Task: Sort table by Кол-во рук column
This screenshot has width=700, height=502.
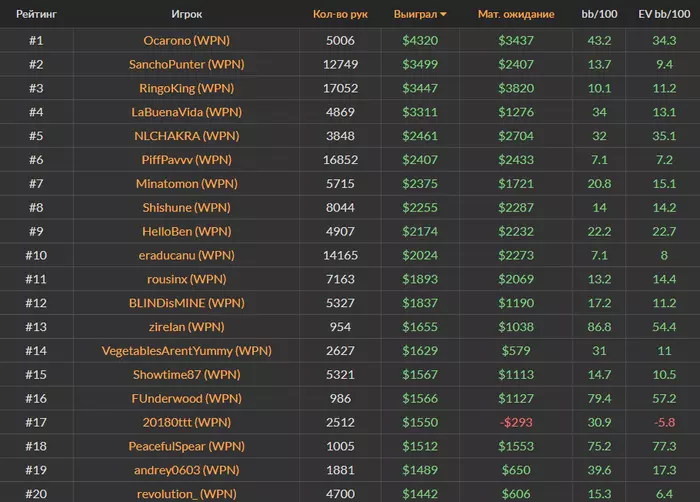Action: point(340,15)
